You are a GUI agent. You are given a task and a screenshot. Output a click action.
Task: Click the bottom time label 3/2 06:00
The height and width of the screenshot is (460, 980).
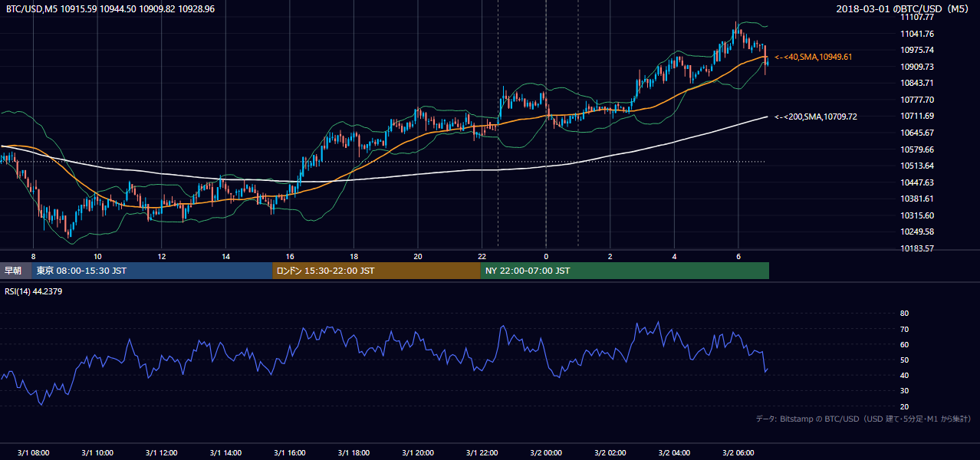pos(738,452)
